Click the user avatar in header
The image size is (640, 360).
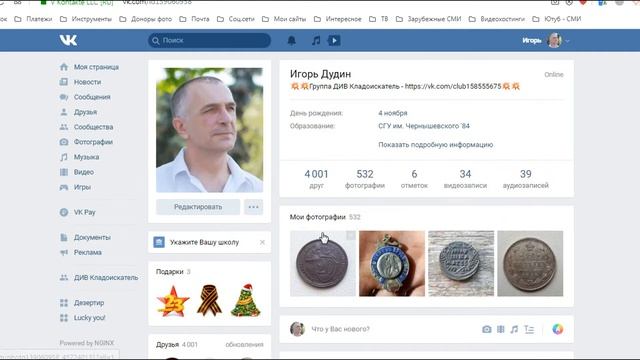point(554,40)
